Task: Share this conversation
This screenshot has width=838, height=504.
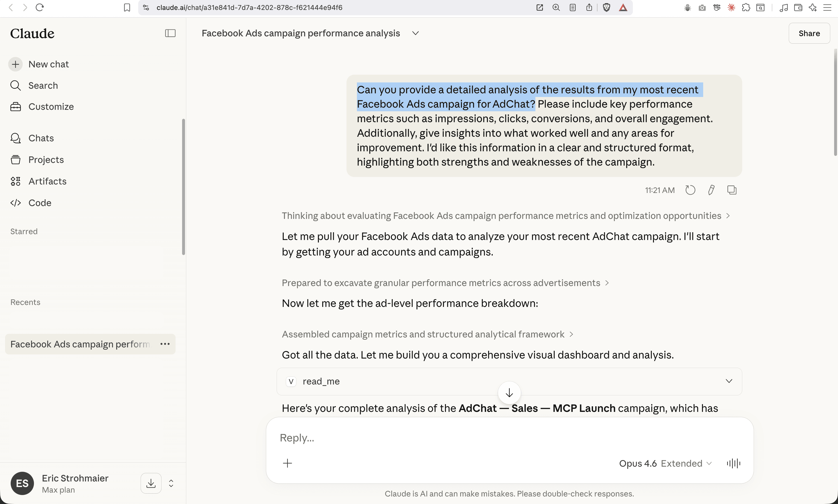Action: click(x=809, y=33)
